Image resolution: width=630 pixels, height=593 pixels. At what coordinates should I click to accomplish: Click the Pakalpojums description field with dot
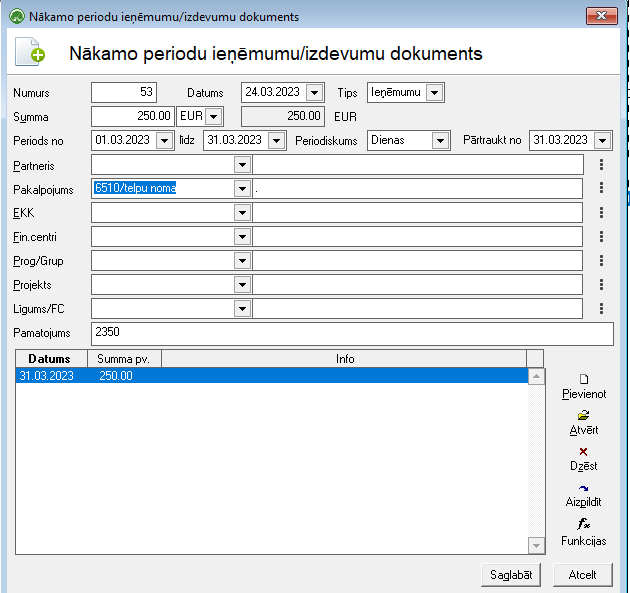pyautogui.click(x=417, y=188)
